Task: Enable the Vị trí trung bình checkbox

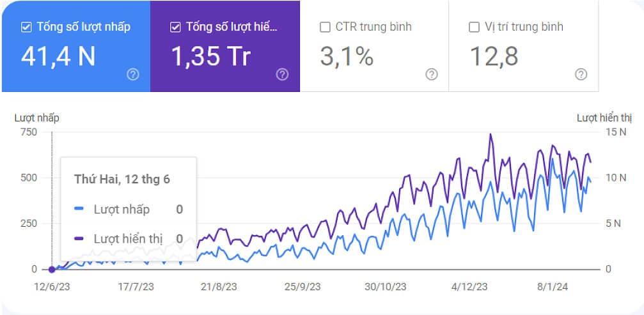Action: coord(474,27)
